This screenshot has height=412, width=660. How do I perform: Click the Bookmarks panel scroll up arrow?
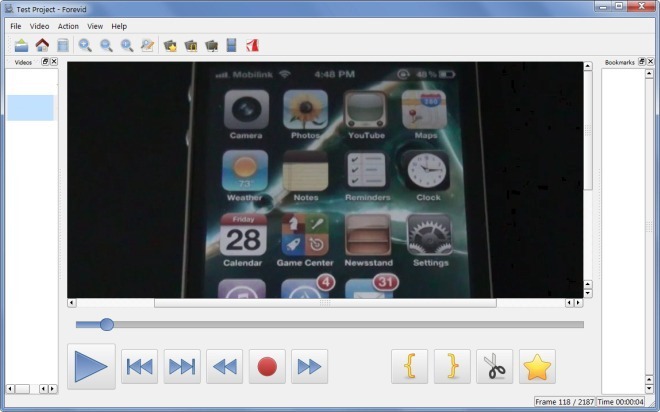(x=649, y=74)
